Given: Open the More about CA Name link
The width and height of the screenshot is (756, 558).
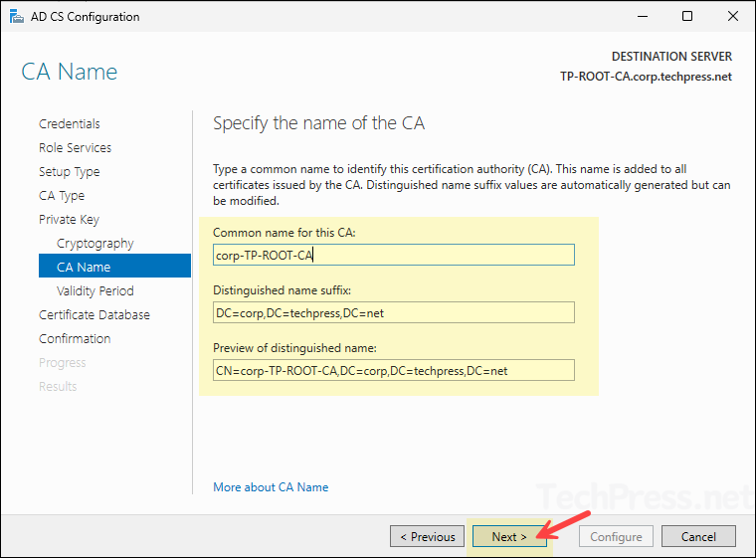Looking at the screenshot, I should pos(271,487).
